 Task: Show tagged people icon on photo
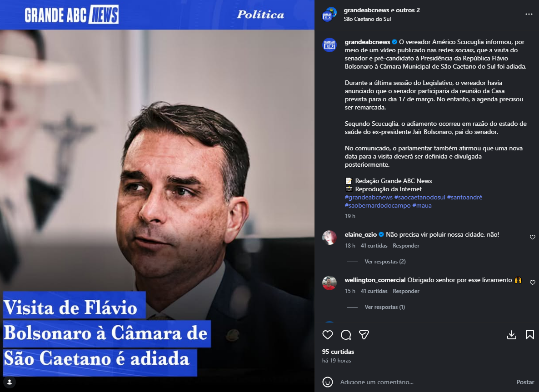point(10,382)
